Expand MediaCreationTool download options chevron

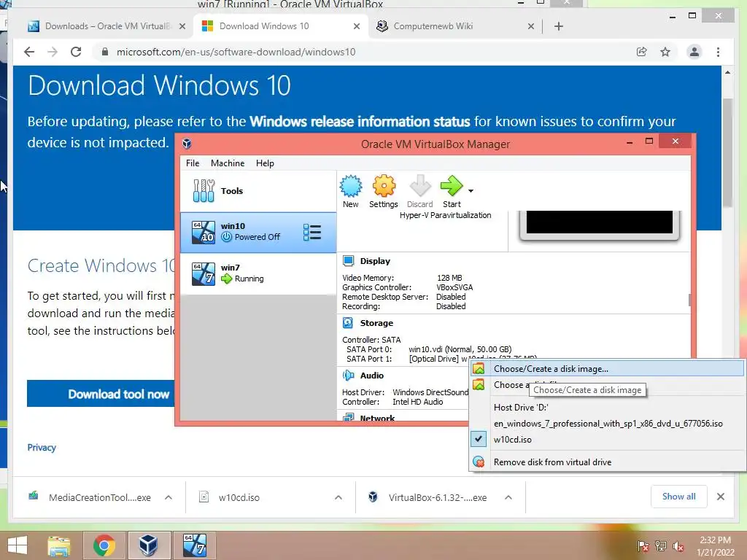pos(169,497)
